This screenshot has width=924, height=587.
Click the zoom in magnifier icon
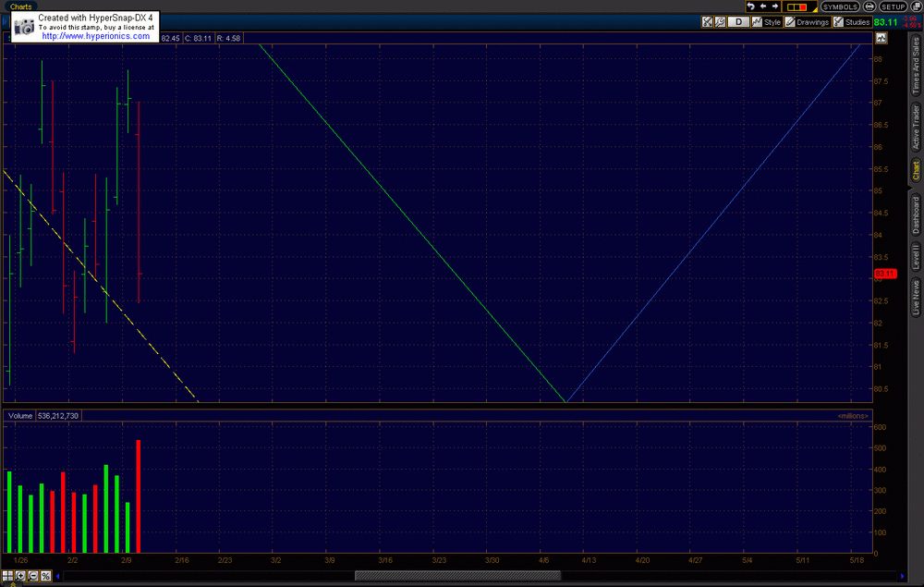[x=20, y=576]
